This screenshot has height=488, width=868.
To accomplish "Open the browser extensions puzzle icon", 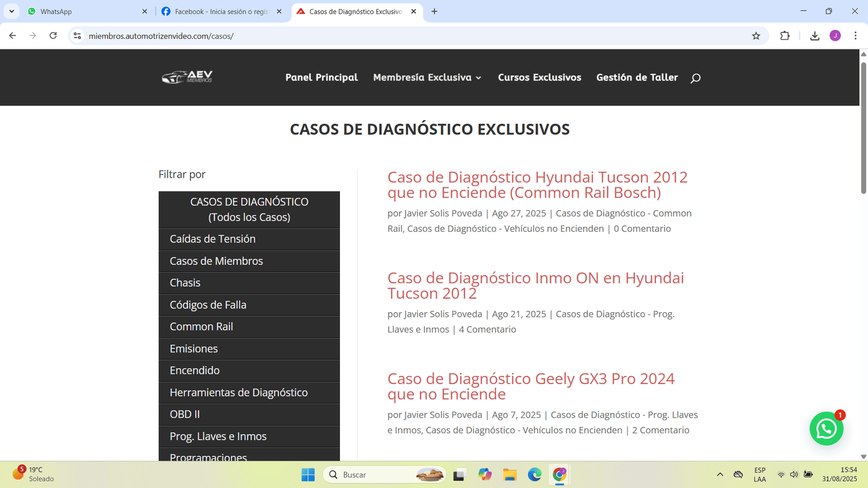I will click(785, 36).
